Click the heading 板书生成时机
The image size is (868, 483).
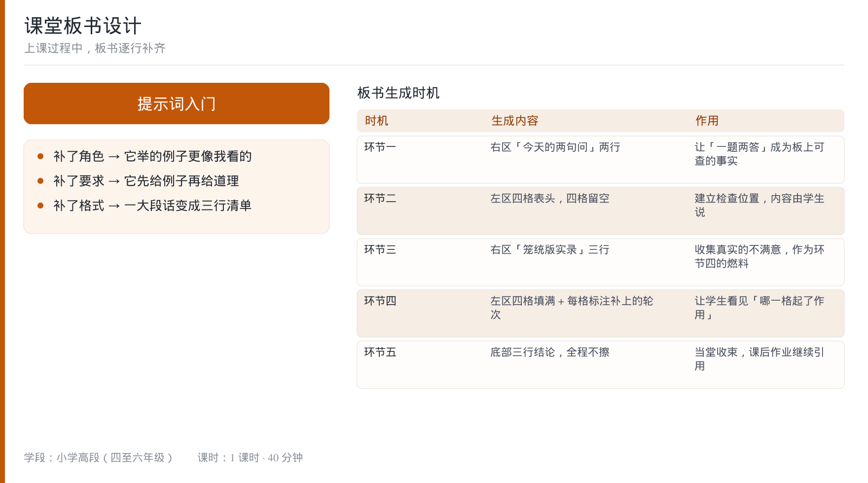pyautogui.click(x=398, y=93)
